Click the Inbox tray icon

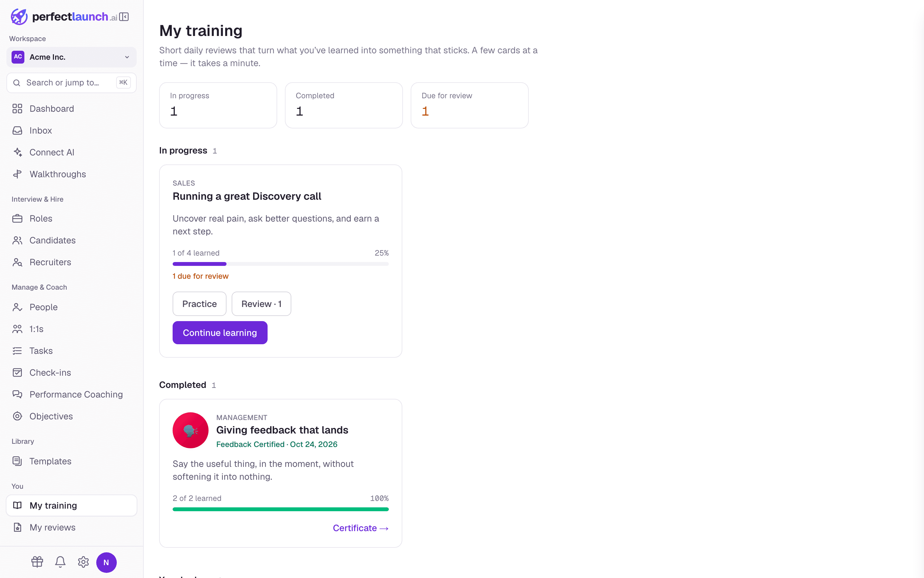click(17, 130)
